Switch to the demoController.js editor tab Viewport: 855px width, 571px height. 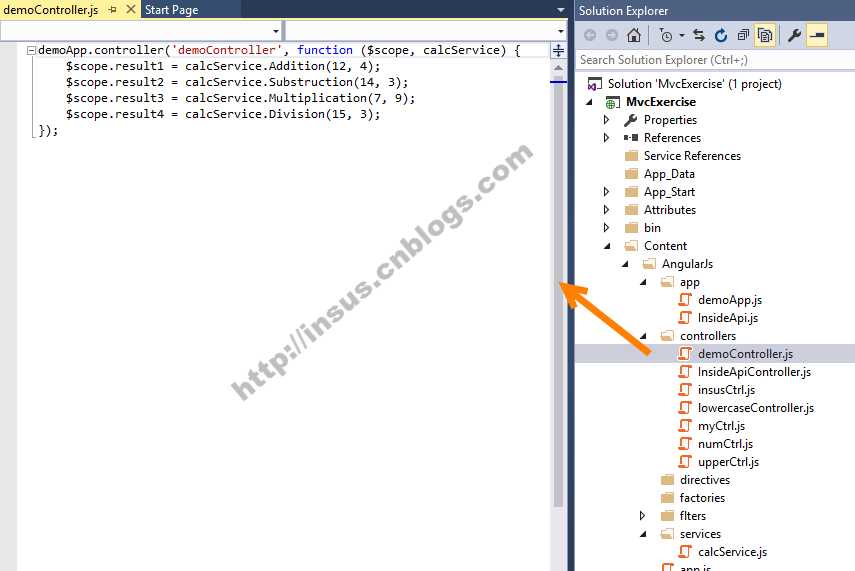click(x=51, y=10)
